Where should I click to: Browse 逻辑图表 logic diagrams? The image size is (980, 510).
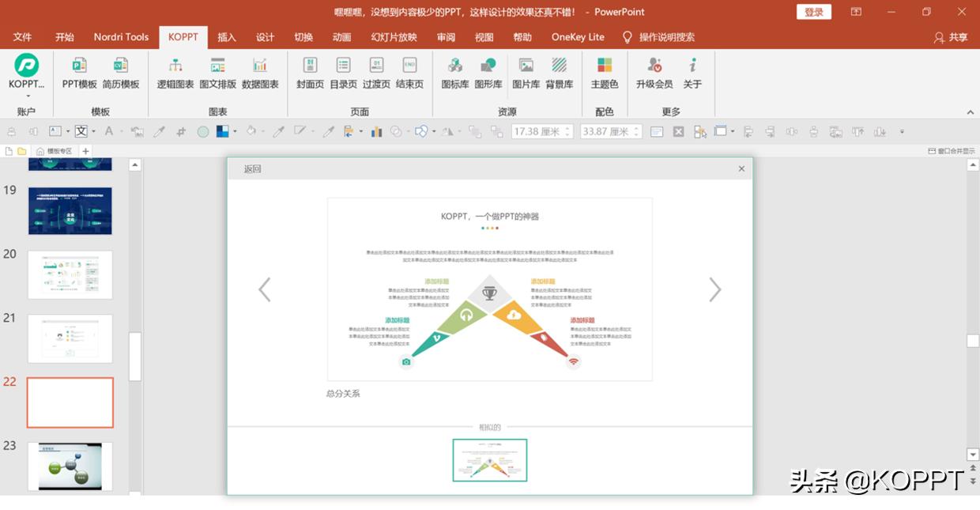click(x=175, y=75)
